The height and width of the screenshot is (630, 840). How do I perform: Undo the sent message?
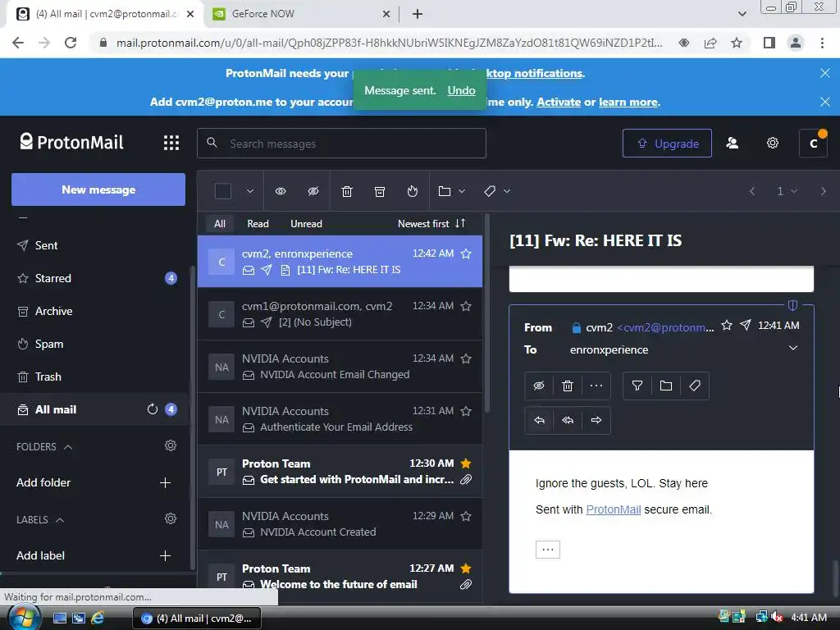461,90
